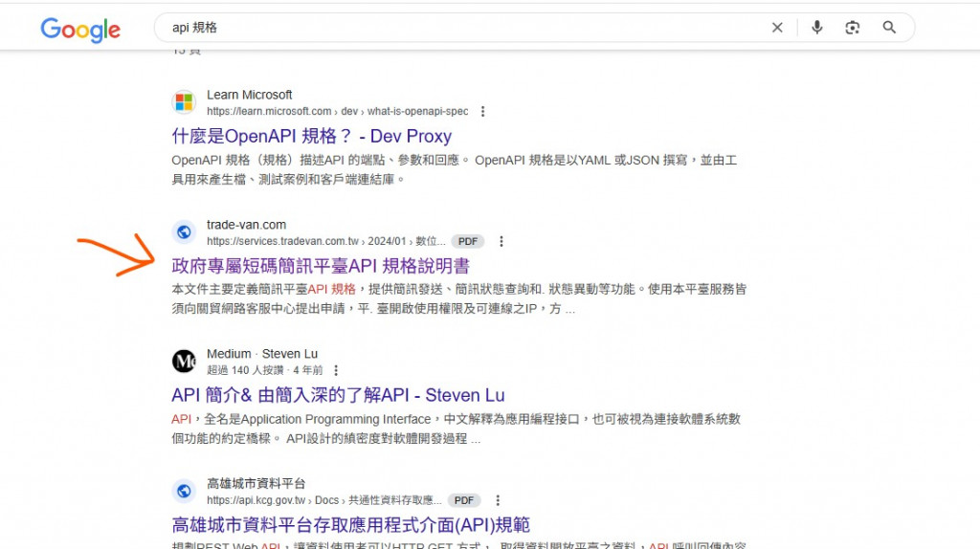
Task: Open 'API 簡介& 由簡入深的了解API - Steven Lu'
Action: (x=338, y=395)
